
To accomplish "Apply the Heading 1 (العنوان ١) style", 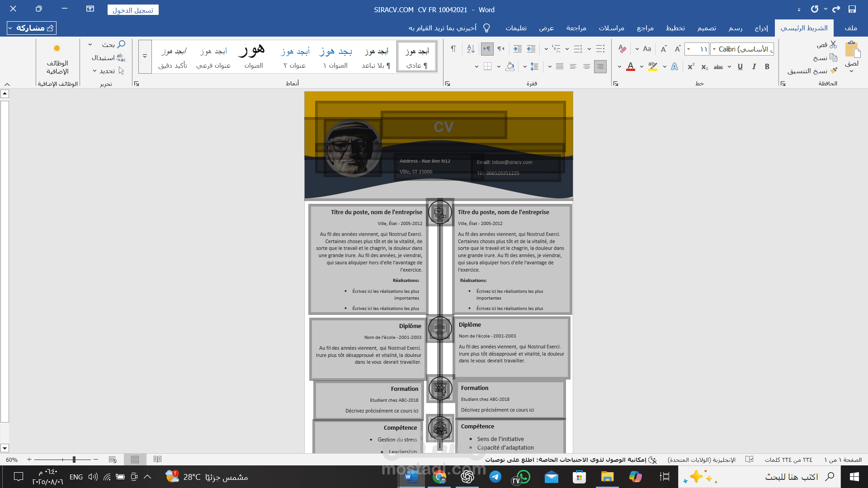I will (x=335, y=56).
